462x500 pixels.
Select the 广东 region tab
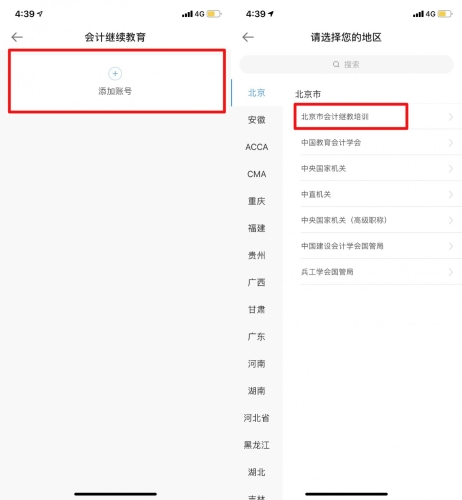[x=256, y=337]
